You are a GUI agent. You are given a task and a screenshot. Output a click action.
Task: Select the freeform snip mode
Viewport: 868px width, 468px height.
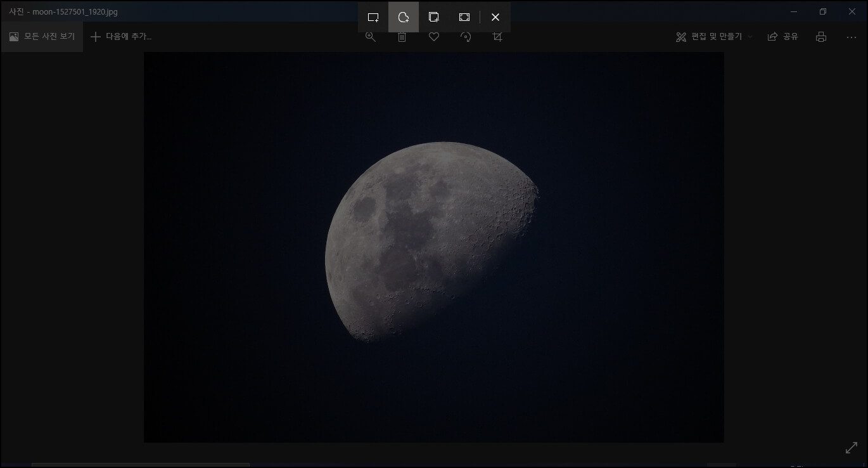404,17
